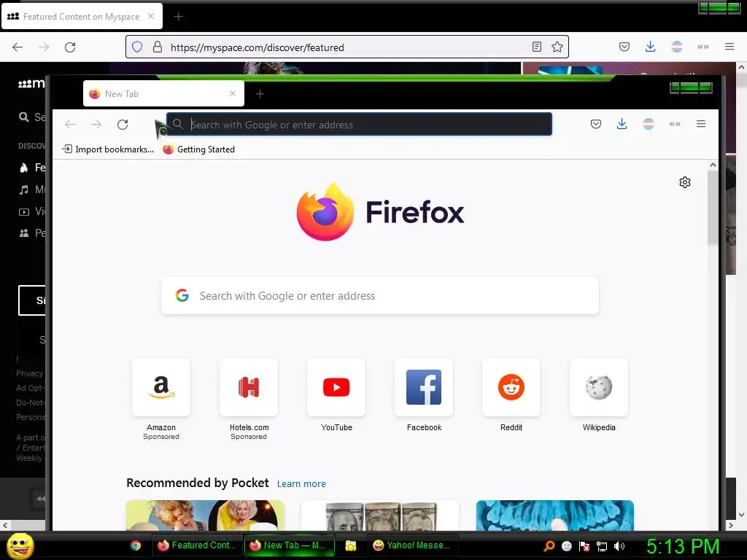The width and height of the screenshot is (747, 560).
Task: Close the New Tab tab
Action: pos(233,93)
